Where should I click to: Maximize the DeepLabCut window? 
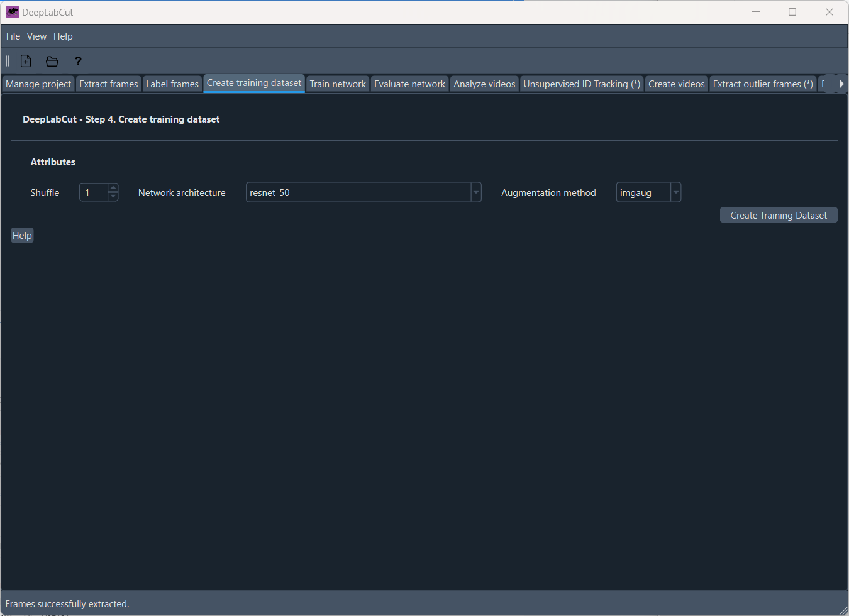[x=792, y=12]
